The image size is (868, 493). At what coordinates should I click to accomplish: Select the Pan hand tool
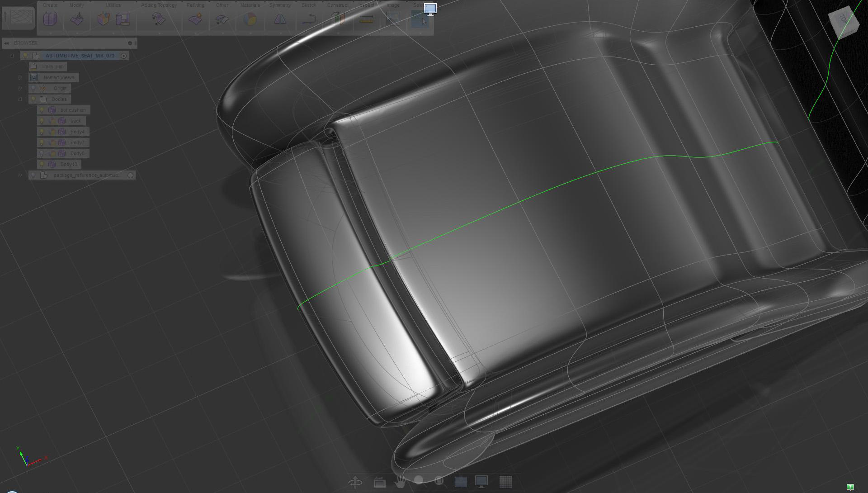[x=400, y=482]
